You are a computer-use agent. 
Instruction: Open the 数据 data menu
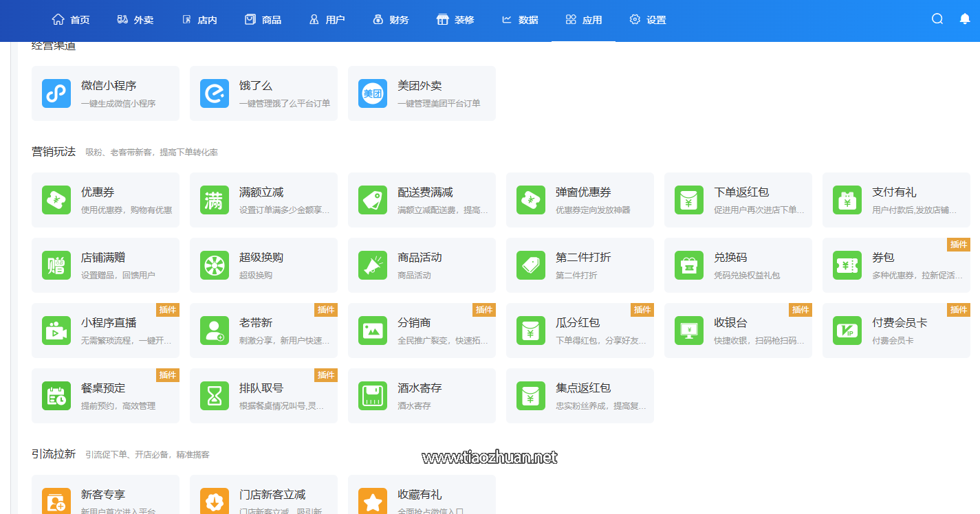click(x=520, y=20)
